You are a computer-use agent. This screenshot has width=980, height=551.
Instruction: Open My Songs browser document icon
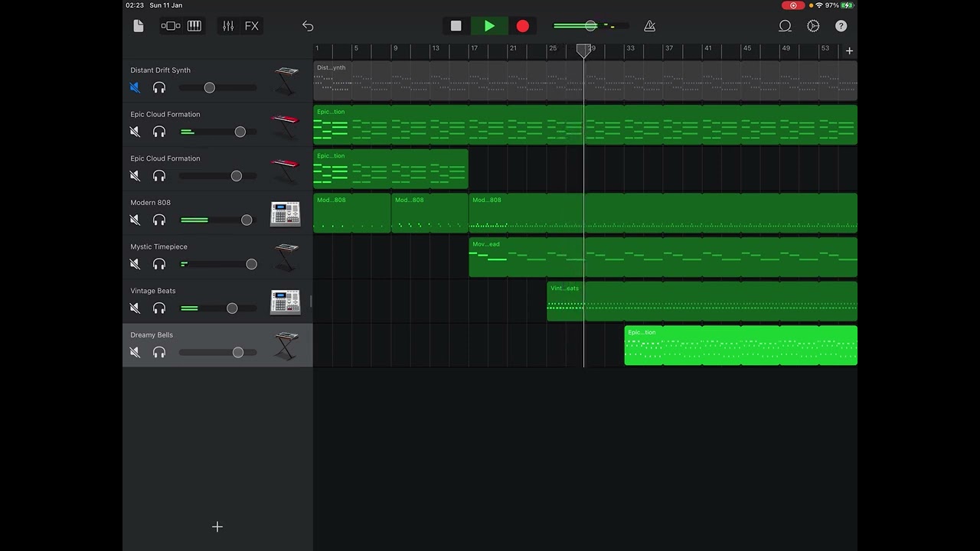139,26
